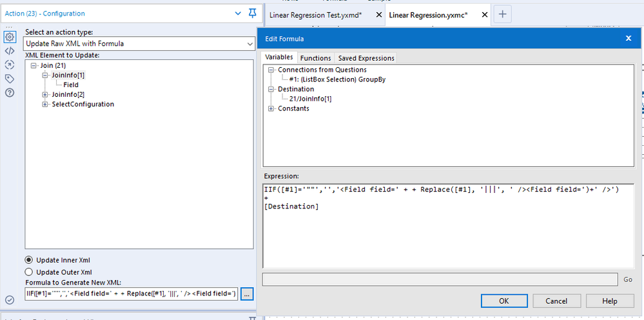Pin the Configuration window

click(x=253, y=14)
